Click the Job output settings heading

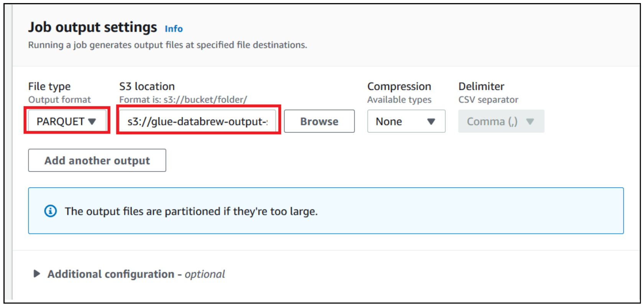[x=92, y=27]
